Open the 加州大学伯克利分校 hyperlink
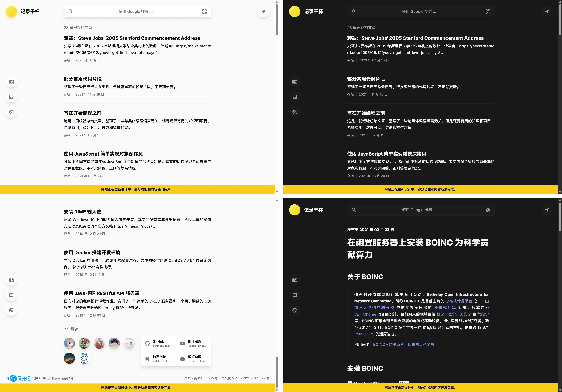Image resolution: width=562 pixels, height=392 pixels. tap(374, 308)
